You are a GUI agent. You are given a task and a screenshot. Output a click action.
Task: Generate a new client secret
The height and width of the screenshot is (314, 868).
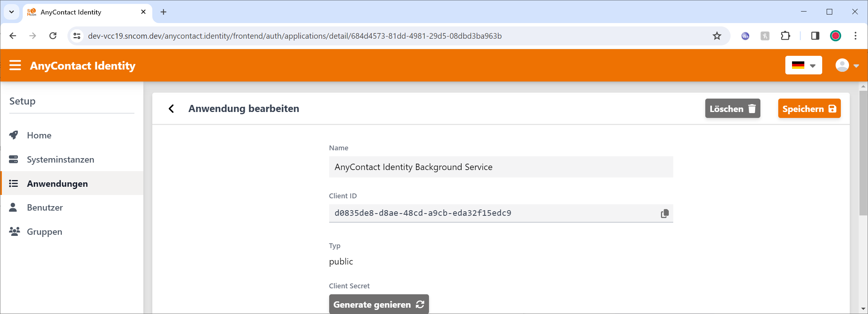pyautogui.click(x=378, y=304)
